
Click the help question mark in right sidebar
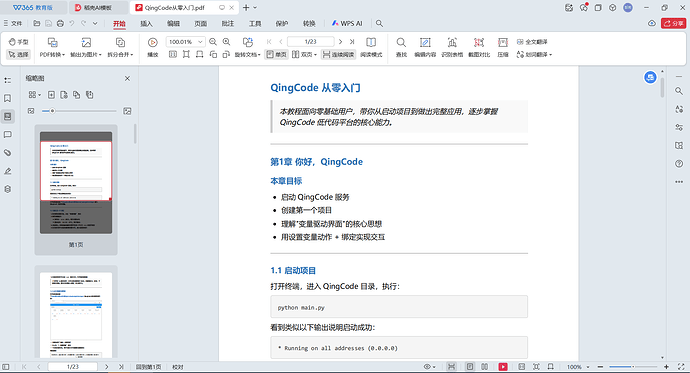point(679,164)
